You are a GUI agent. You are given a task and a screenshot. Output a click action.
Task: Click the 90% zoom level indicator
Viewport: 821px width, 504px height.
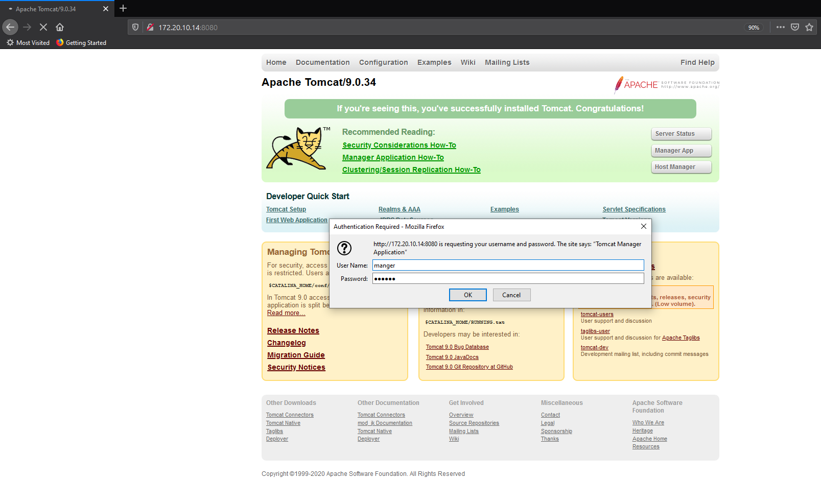click(754, 28)
